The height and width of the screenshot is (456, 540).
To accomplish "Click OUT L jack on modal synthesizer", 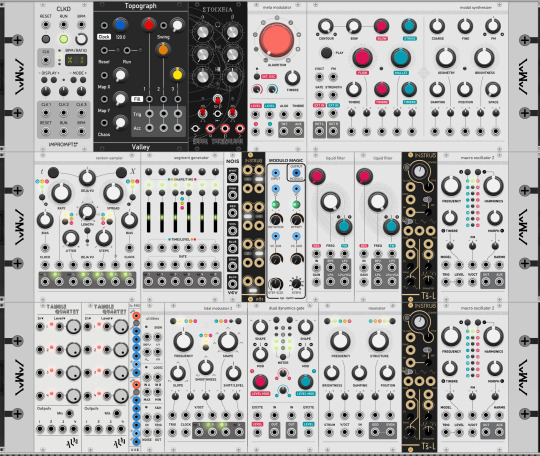I will pos(319,131).
